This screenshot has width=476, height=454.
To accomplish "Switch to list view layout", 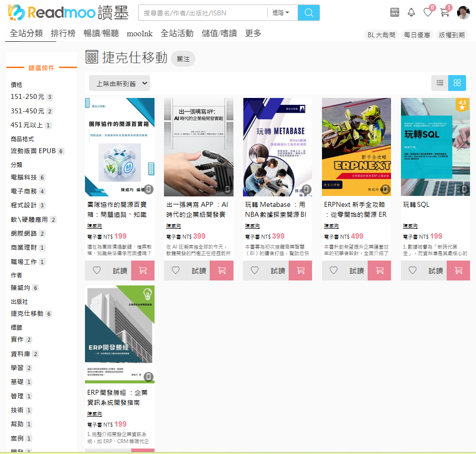I will coord(440,83).
